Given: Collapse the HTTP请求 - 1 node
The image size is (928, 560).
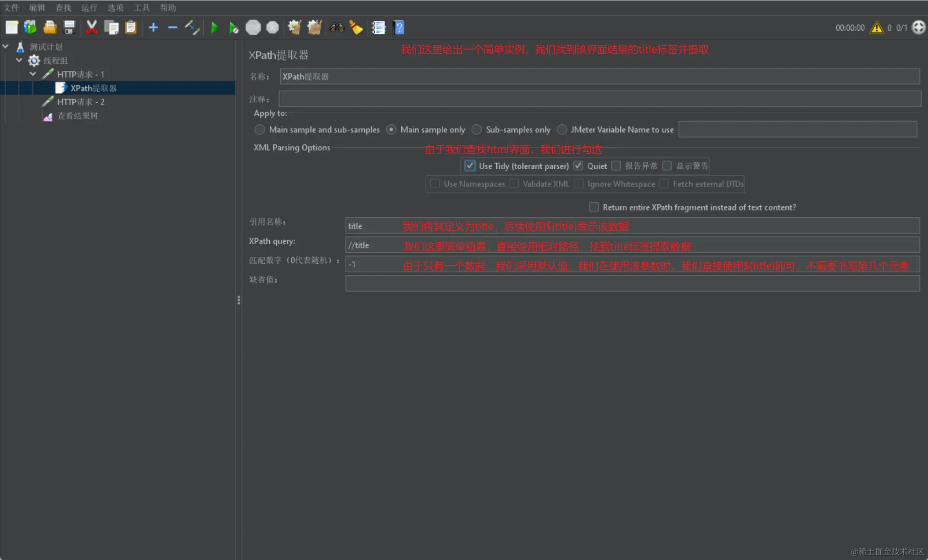Looking at the screenshot, I should (33, 74).
